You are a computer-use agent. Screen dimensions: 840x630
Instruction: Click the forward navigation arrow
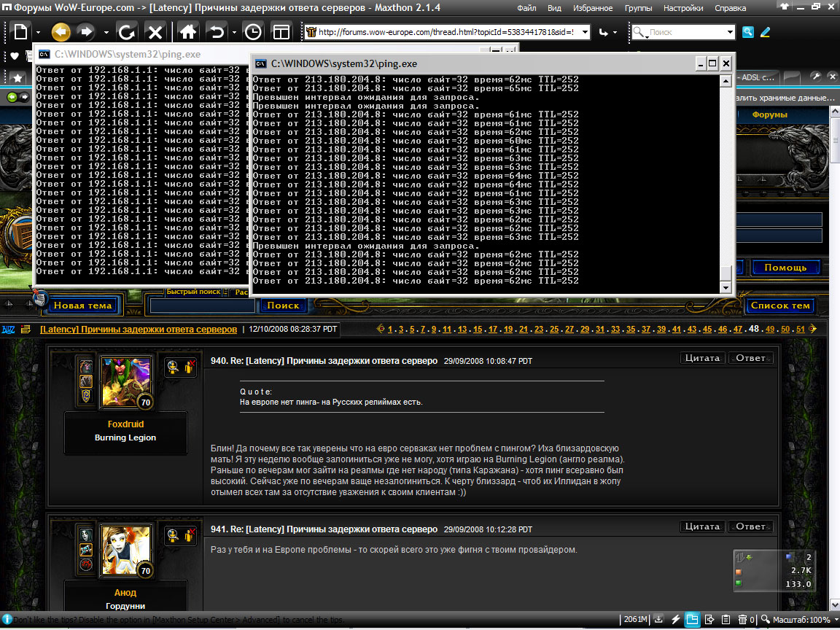point(86,32)
